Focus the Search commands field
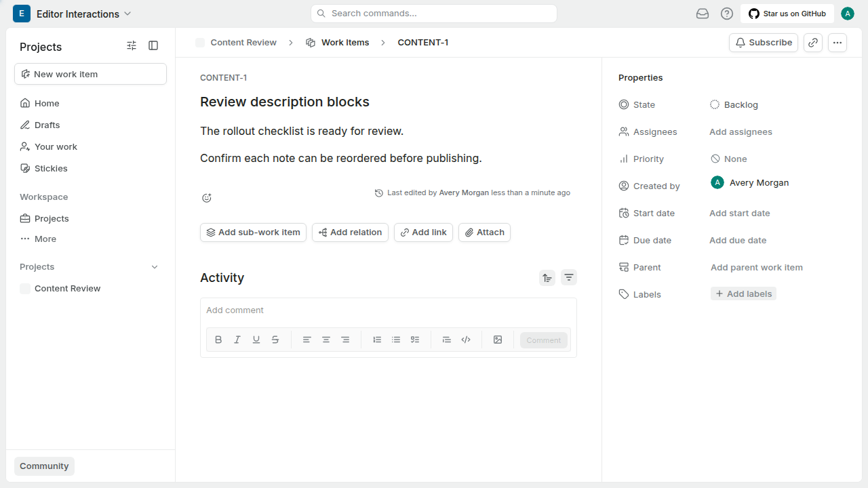 pyautogui.click(x=434, y=14)
